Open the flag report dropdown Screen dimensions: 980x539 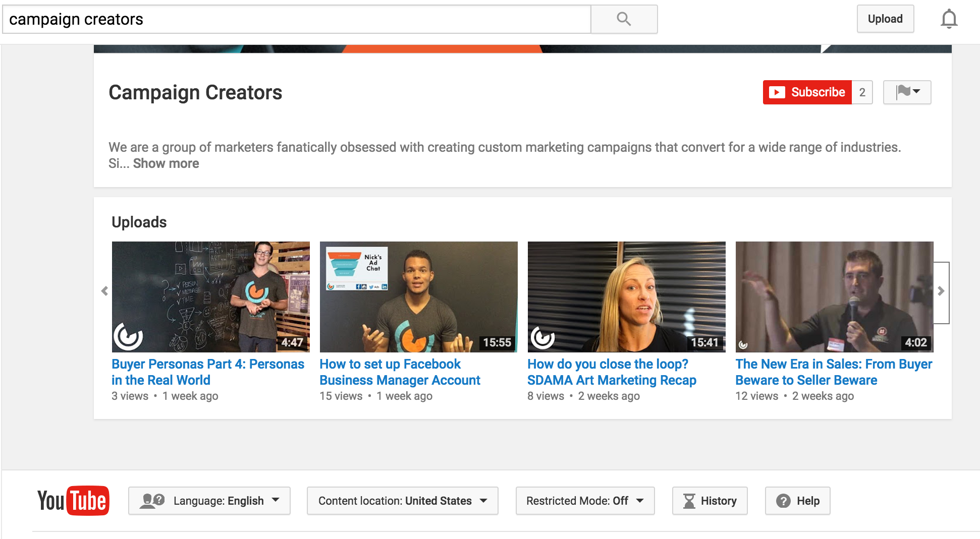[x=907, y=92]
